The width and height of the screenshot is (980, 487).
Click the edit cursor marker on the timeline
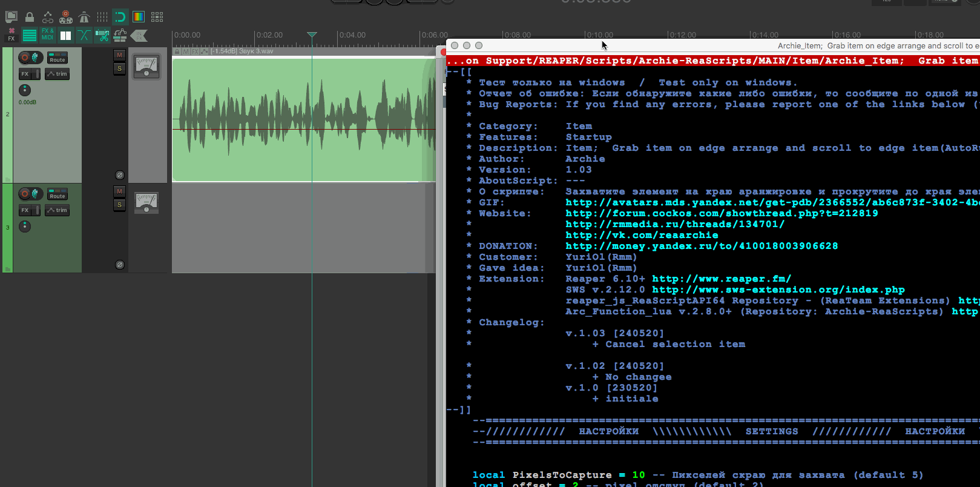(x=312, y=35)
